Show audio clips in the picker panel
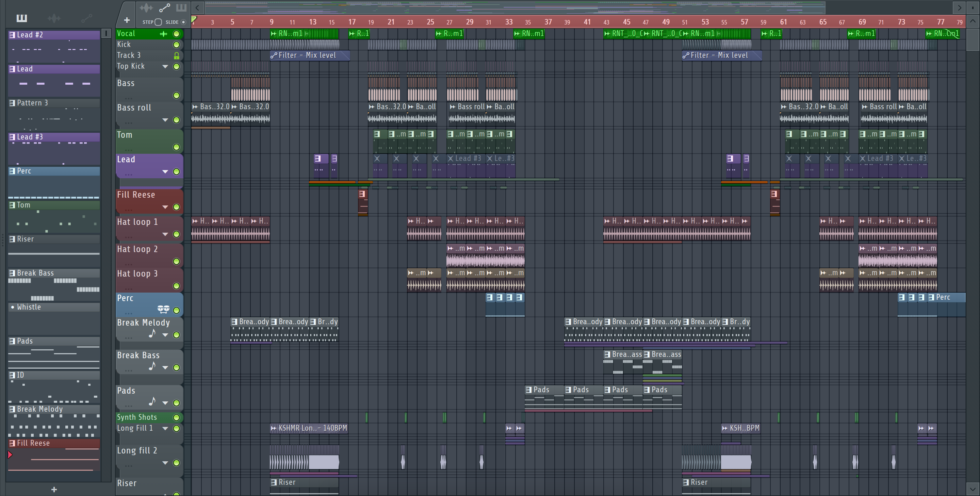The image size is (980, 496). click(54, 18)
